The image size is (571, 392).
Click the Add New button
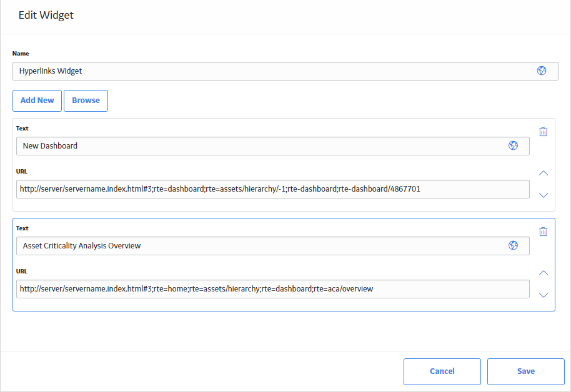click(x=37, y=100)
